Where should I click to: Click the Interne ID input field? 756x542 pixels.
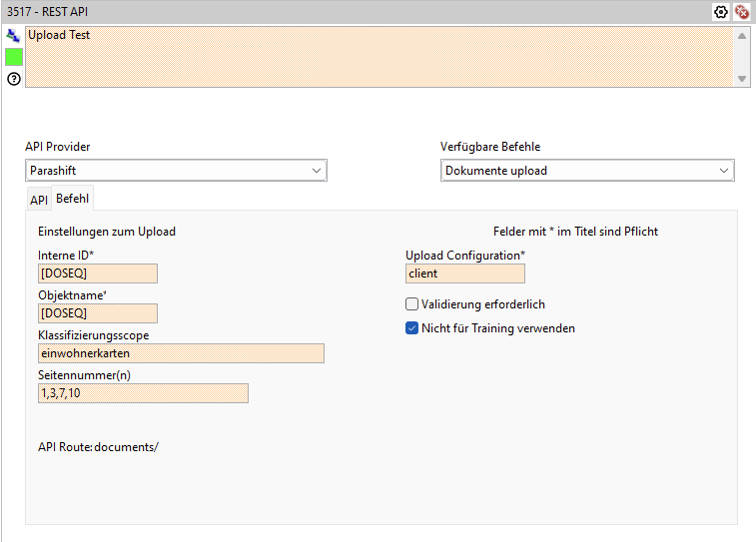pos(98,273)
